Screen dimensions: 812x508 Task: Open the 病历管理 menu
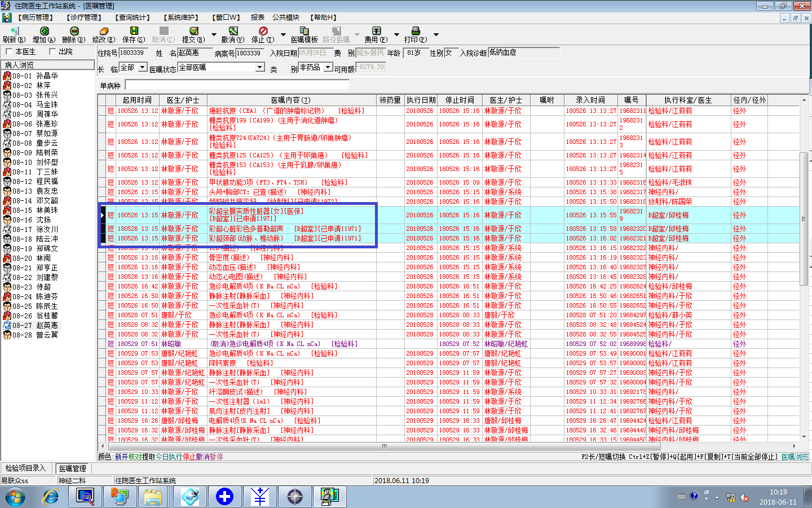[x=35, y=17]
